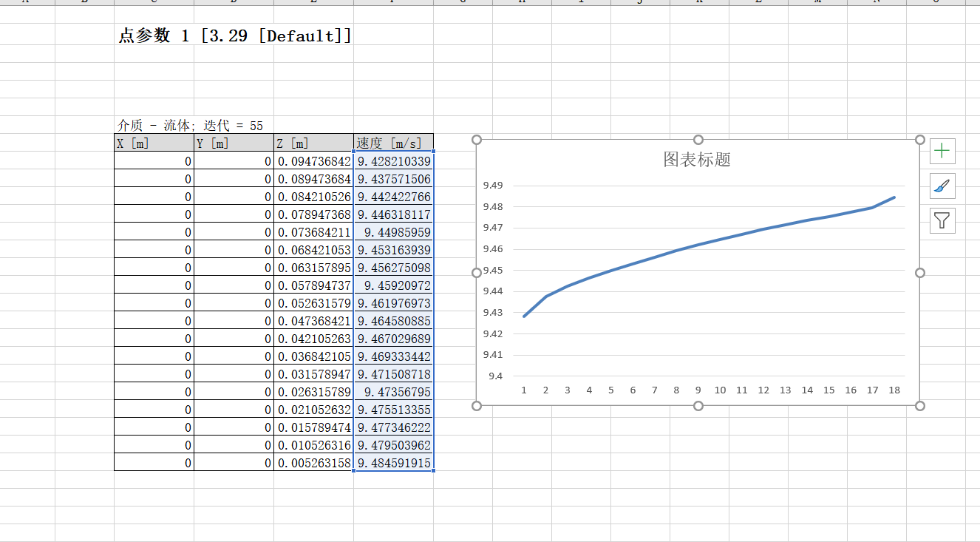Select cell with value 9.45920972

393,285
